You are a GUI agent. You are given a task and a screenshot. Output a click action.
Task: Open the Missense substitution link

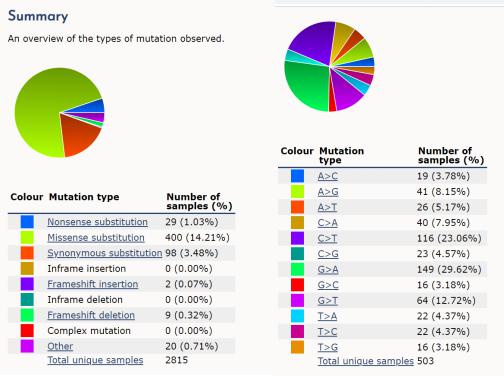pos(96,238)
